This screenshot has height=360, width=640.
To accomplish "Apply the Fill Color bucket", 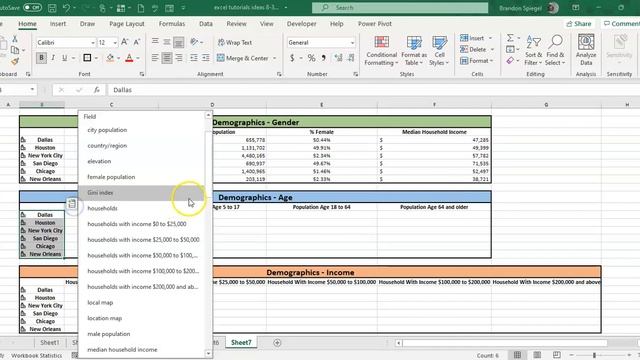I will point(110,58).
